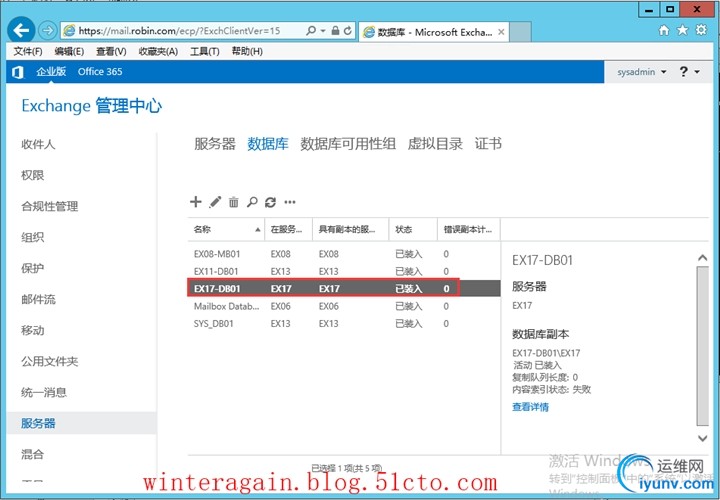The width and height of the screenshot is (720, 500).
Task: Go to 混合 in sidebar
Action: pos(32,455)
